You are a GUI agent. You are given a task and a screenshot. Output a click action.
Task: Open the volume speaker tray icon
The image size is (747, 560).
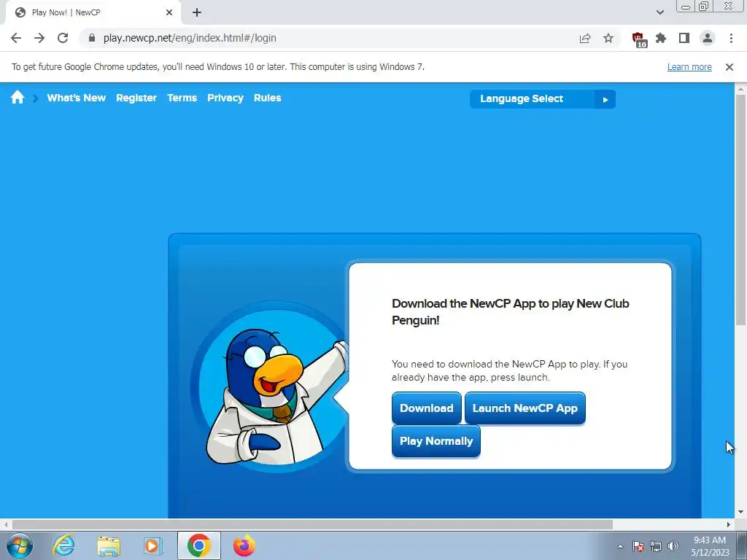tap(673, 546)
